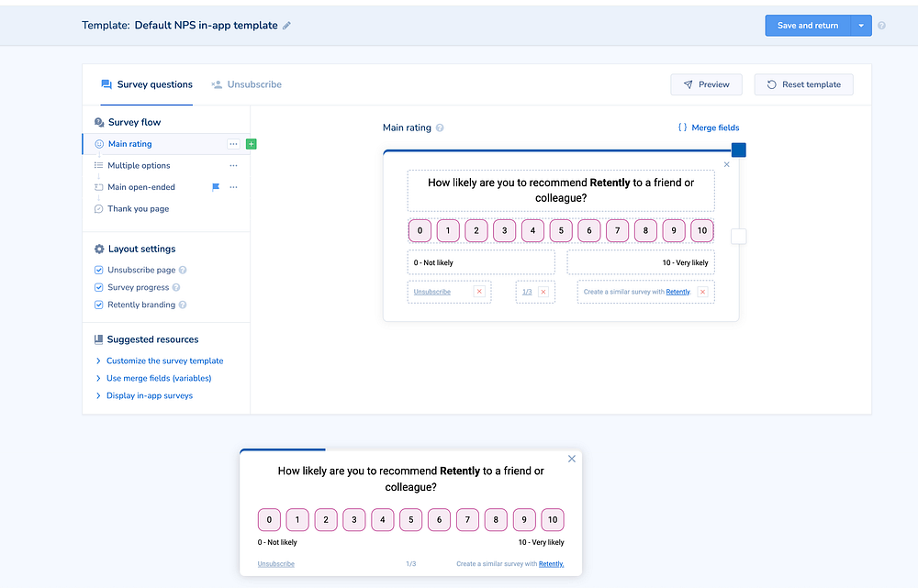Click blue color swatch on editor card
The image size is (918, 588).
(739, 150)
